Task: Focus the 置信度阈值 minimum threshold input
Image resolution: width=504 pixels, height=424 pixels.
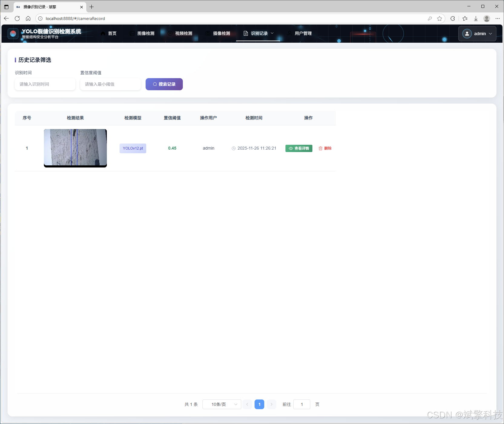Action: pyautogui.click(x=110, y=84)
